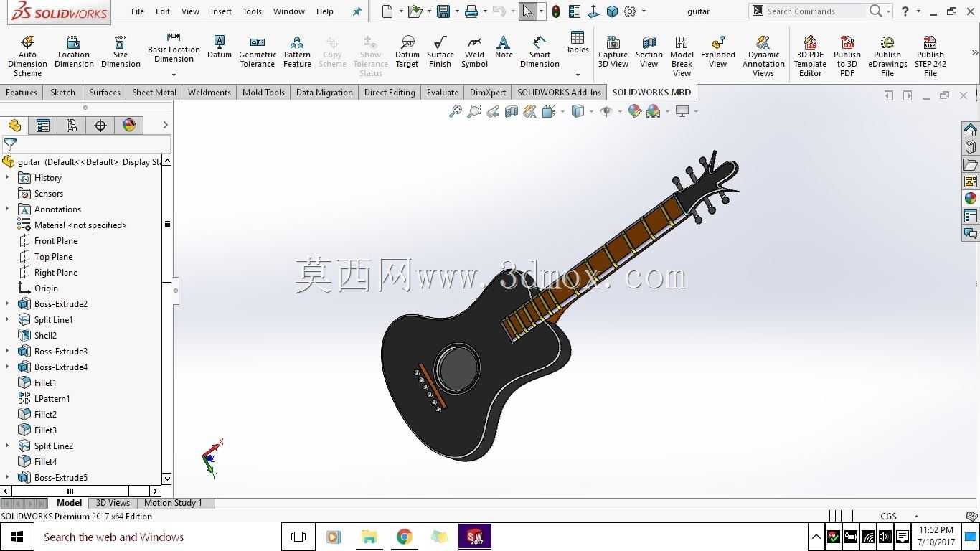Expand the Split Line2 feature
Image resolution: width=980 pixels, height=551 pixels.
point(7,446)
